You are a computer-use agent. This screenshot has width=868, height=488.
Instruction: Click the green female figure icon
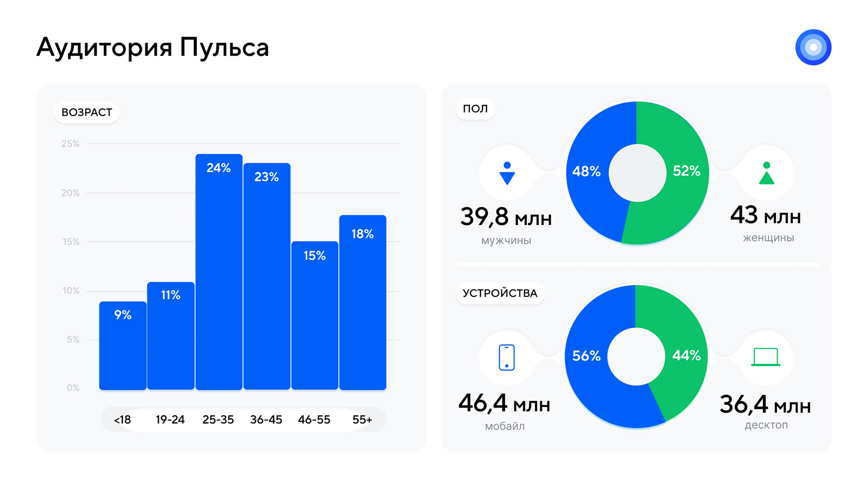(766, 173)
